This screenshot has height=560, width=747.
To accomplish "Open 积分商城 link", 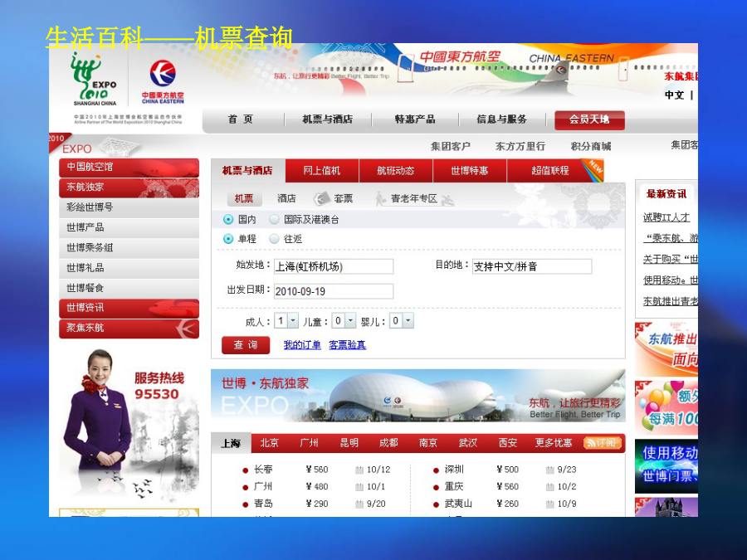I will [x=591, y=147].
